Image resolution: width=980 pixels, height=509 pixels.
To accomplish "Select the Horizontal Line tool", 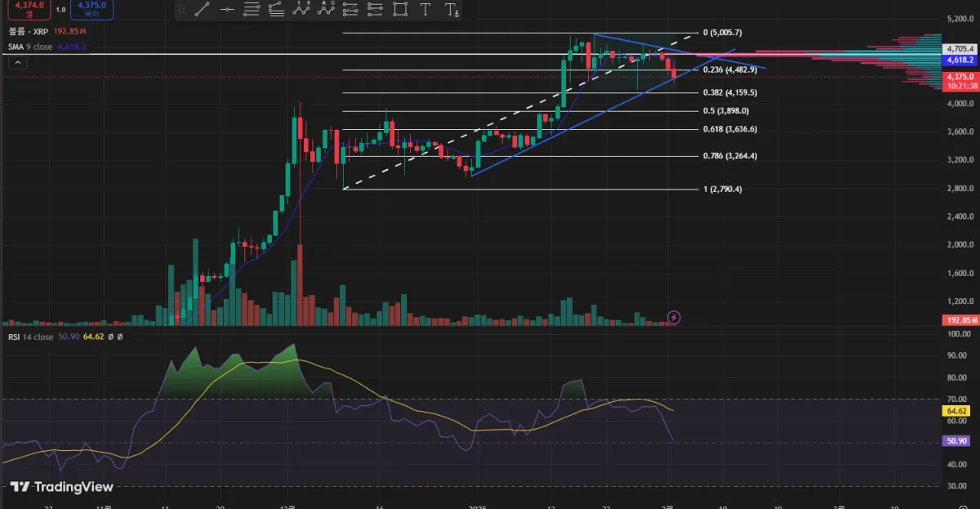I will pyautogui.click(x=227, y=10).
